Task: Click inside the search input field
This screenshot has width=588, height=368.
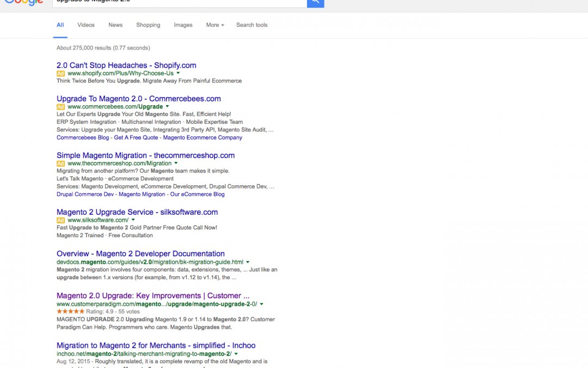Action: pyautogui.click(x=180, y=3)
